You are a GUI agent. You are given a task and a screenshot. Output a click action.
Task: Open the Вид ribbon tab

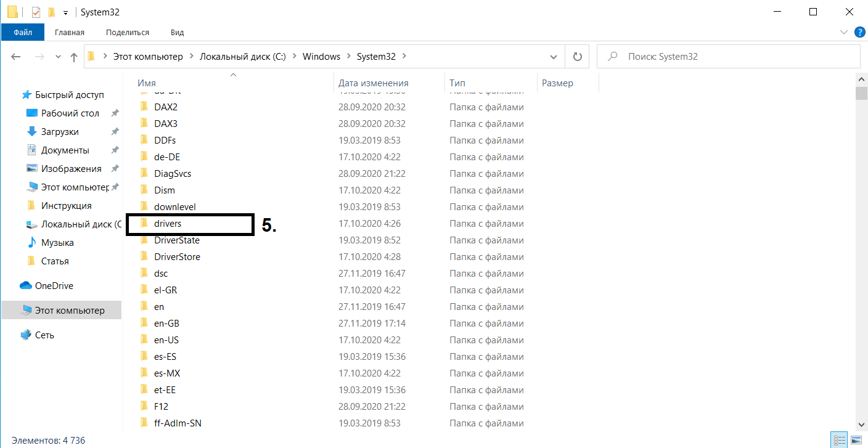click(x=178, y=32)
